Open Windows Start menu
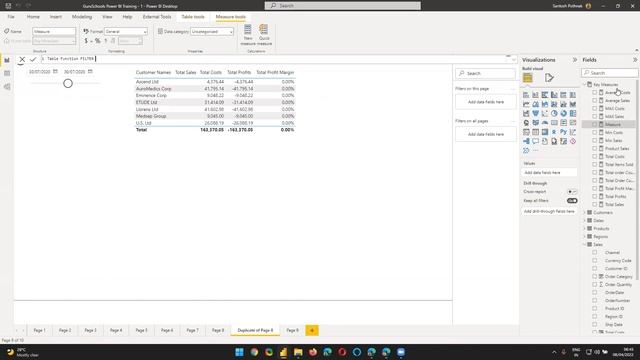 240,352
